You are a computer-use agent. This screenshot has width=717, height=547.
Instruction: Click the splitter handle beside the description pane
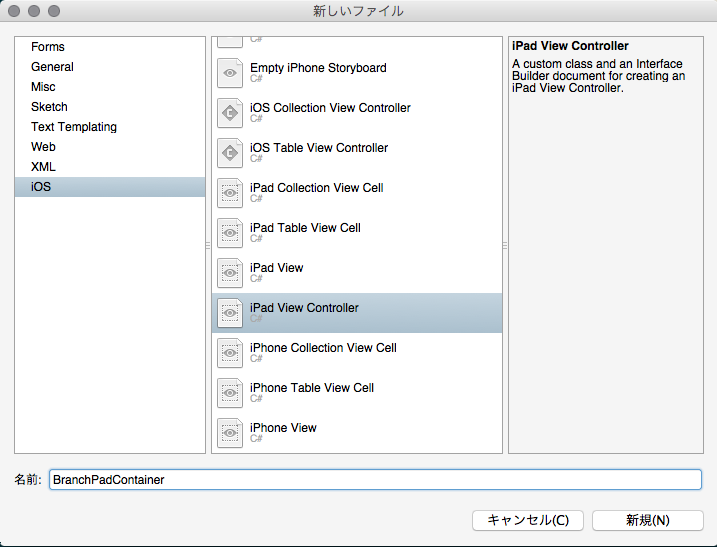pyautogui.click(x=505, y=246)
